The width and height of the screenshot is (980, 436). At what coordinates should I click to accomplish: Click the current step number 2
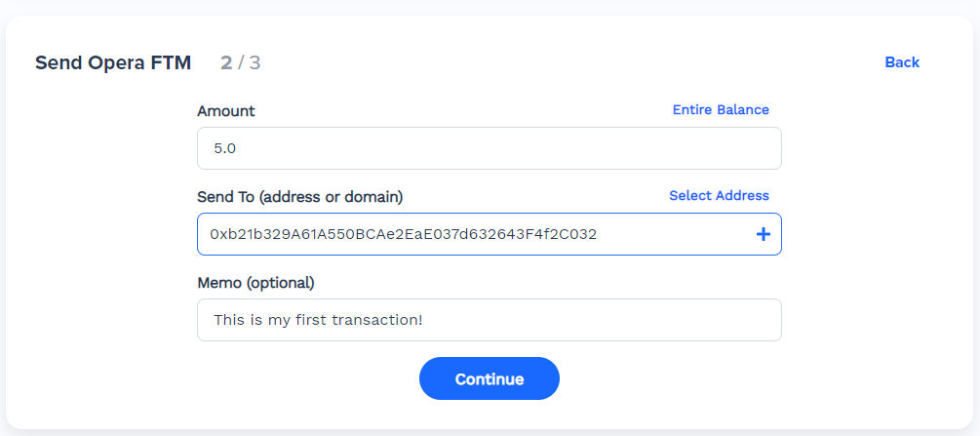tap(226, 63)
